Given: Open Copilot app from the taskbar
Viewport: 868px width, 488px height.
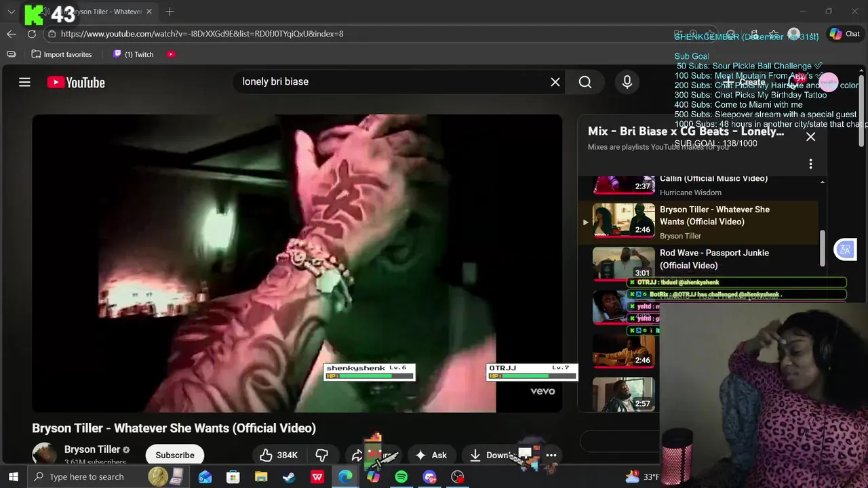Looking at the screenshot, I should click(x=373, y=477).
